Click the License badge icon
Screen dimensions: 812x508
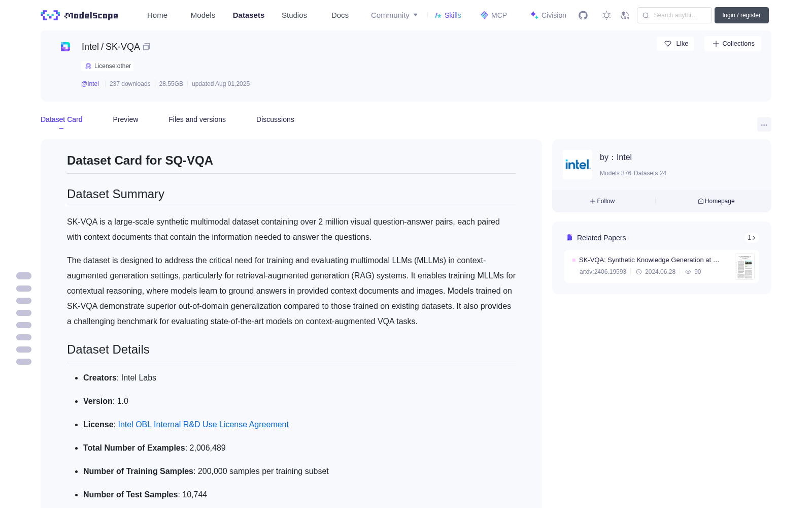[88, 66]
